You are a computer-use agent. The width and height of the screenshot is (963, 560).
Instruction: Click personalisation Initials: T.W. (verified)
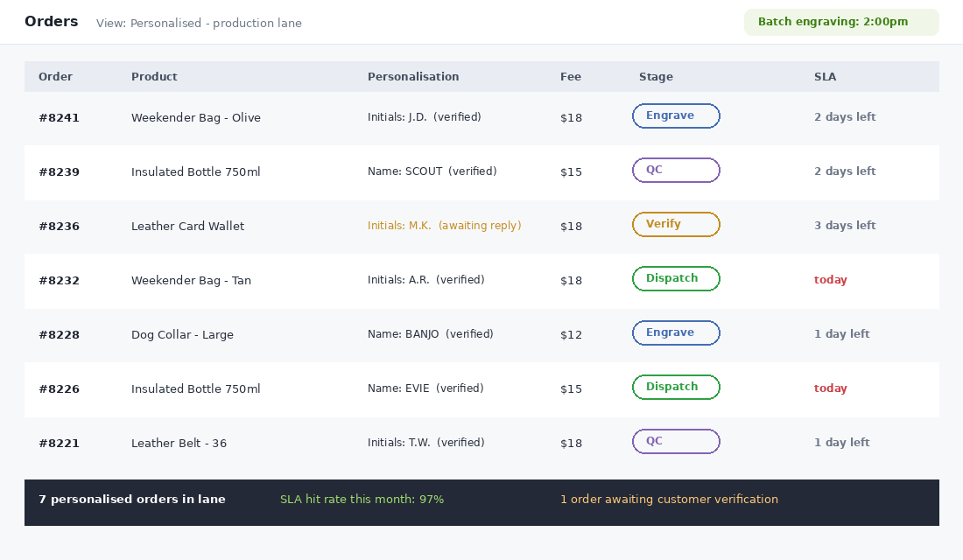pyautogui.click(x=426, y=442)
